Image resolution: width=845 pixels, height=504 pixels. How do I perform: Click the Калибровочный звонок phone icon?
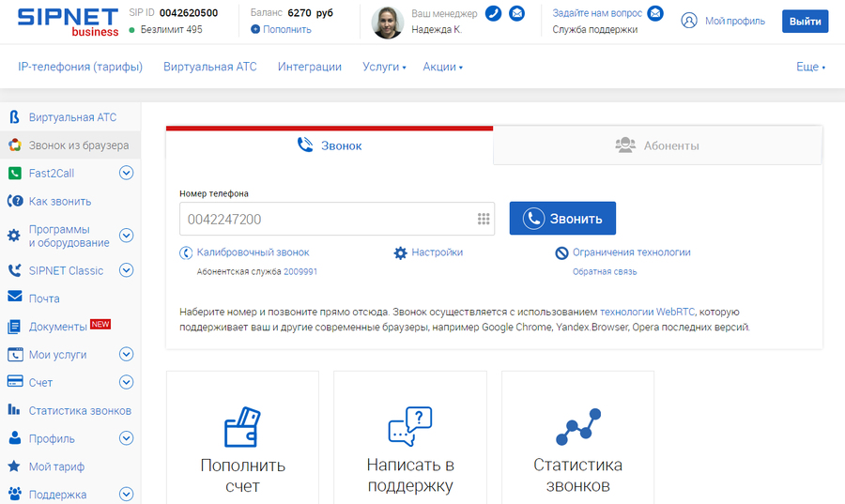[186, 252]
